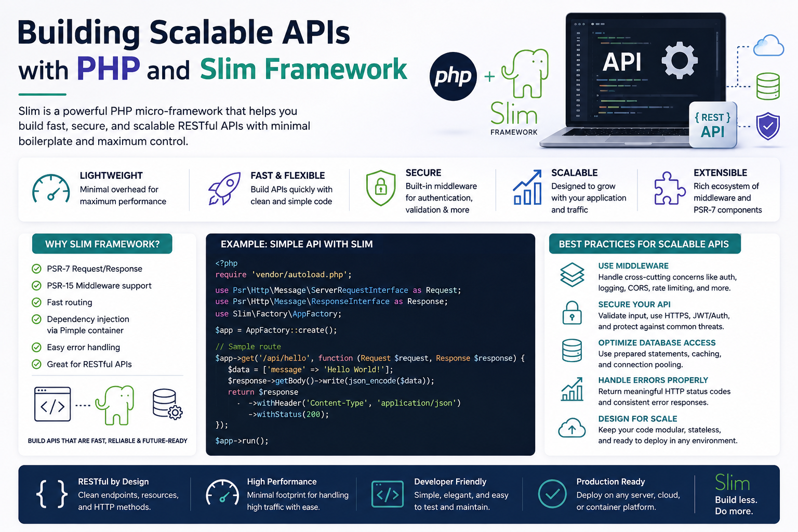Click the green database icon near laptop
This screenshot has height=532, width=798.
point(768,86)
